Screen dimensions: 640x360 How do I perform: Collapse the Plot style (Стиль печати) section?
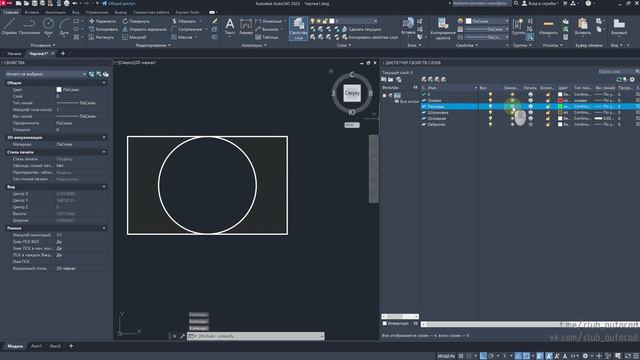tap(104, 152)
